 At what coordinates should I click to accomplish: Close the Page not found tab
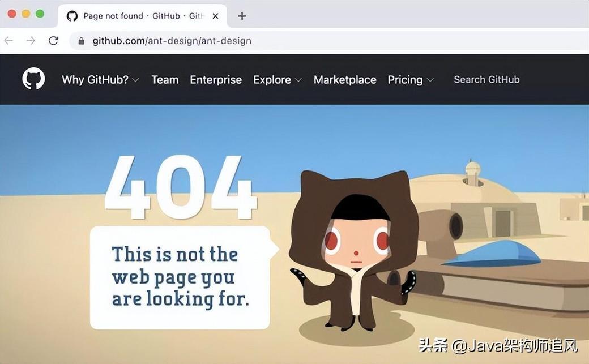pyautogui.click(x=215, y=16)
